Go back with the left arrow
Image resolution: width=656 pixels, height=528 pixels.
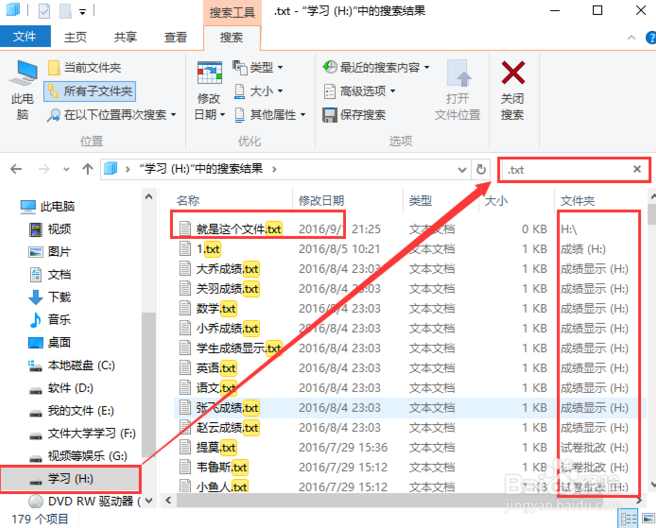(16, 169)
